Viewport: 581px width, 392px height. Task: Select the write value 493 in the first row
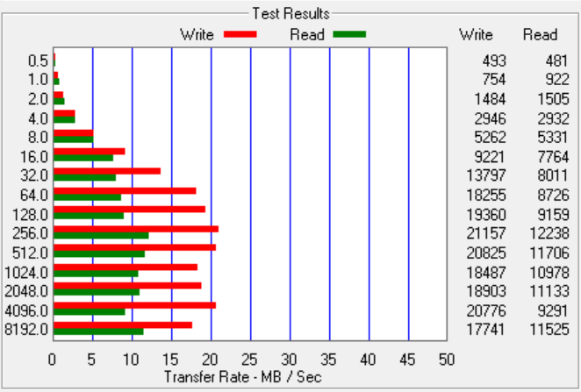(482, 61)
